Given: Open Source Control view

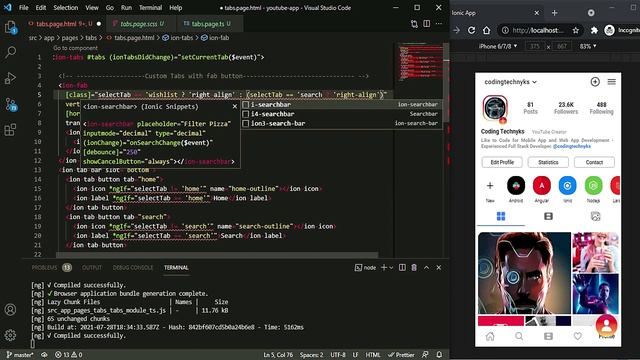Looking at the screenshot, I should click(x=10, y=104).
